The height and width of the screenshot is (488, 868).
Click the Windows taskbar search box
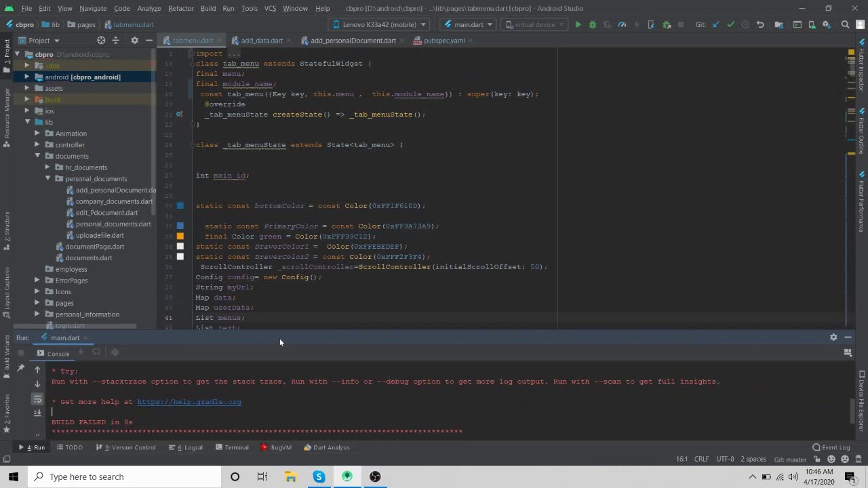[x=125, y=476]
